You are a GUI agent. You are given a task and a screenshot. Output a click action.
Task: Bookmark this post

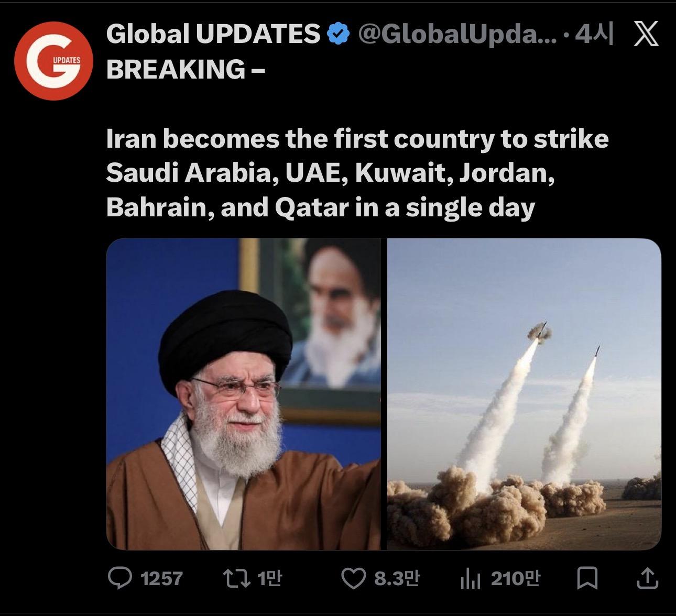tap(587, 578)
